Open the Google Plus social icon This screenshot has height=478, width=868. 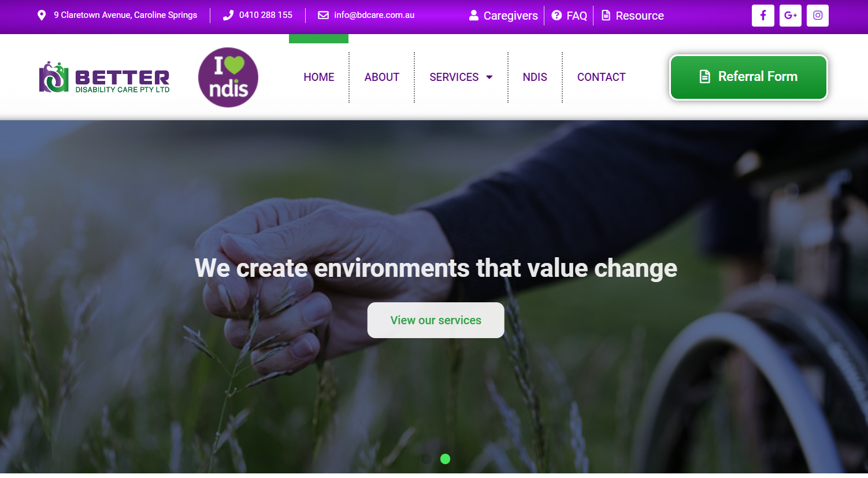click(791, 16)
